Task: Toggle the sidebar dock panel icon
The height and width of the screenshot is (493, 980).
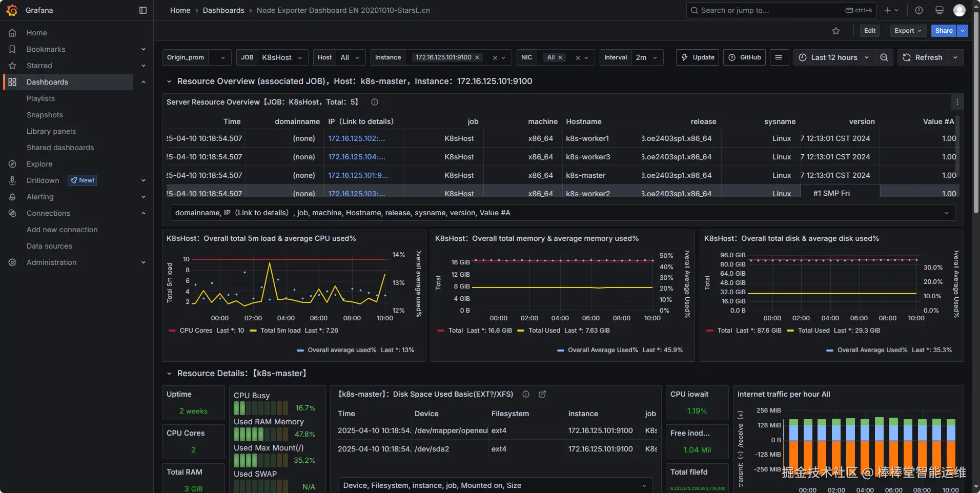Action: tap(143, 10)
